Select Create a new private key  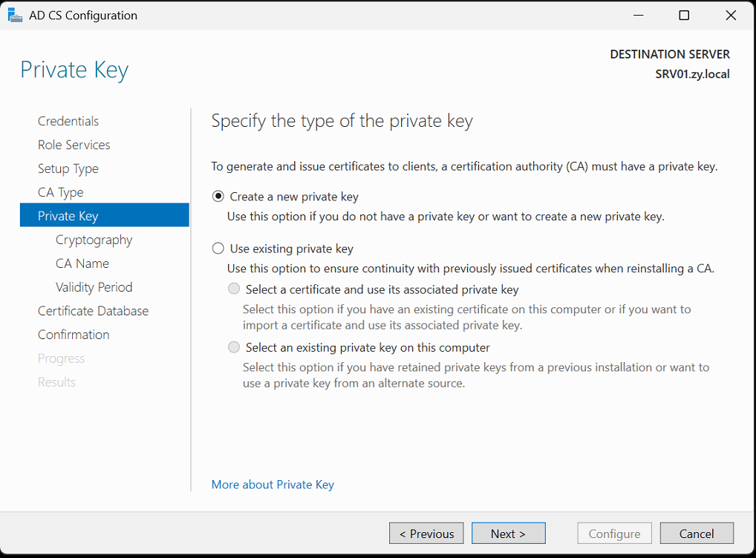[218, 197]
